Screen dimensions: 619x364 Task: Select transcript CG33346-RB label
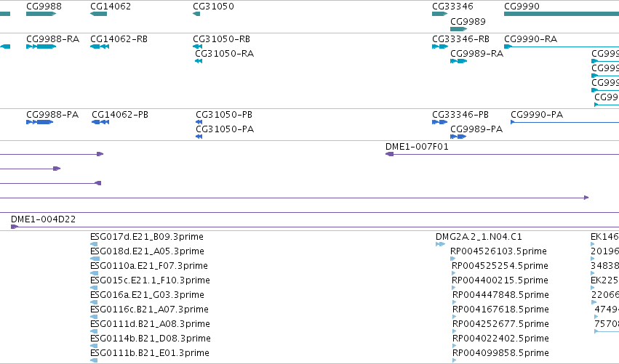pos(460,39)
